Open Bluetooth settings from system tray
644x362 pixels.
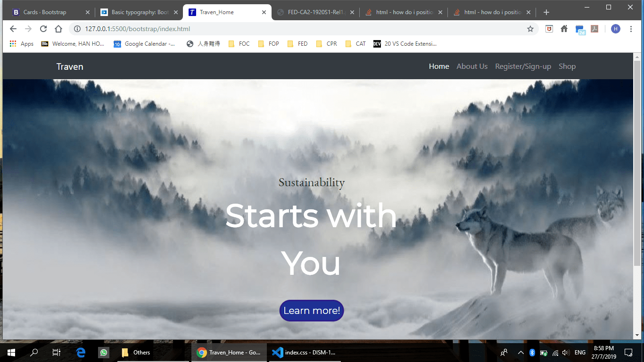[532, 352]
